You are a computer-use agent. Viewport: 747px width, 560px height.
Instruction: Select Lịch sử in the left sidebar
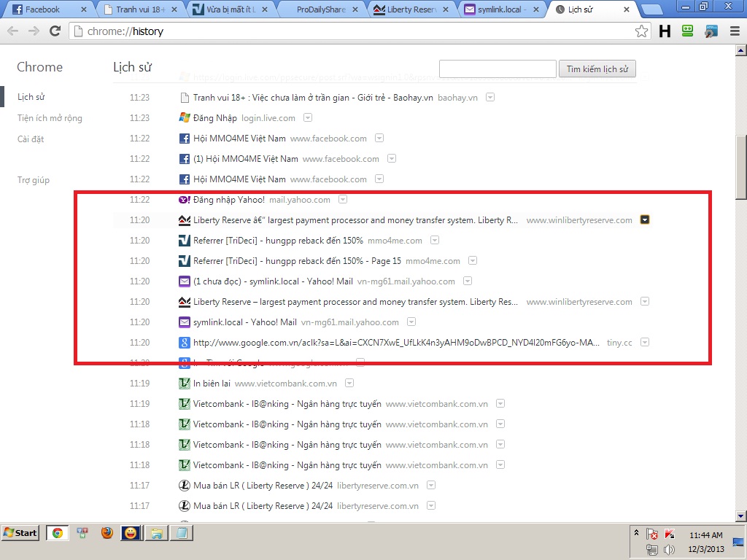tap(31, 97)
